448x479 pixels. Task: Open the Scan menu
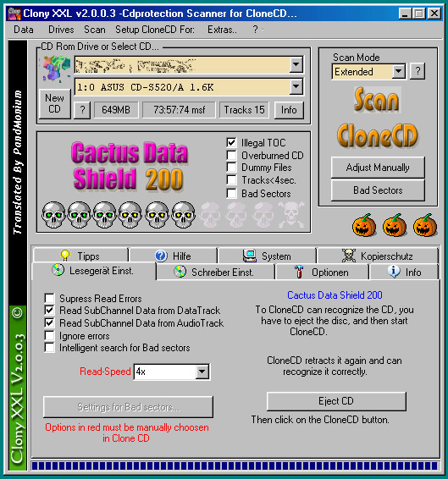[x=95, y=30]
